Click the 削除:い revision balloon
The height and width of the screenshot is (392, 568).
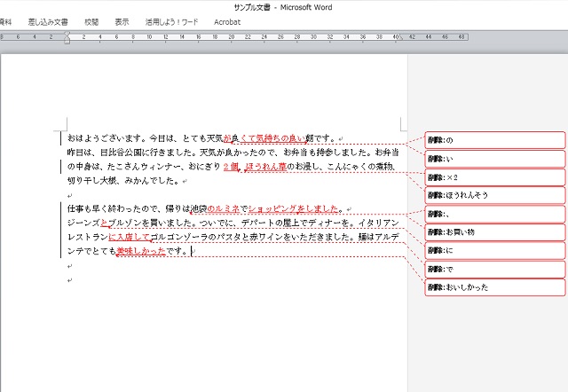coord(494,159)
